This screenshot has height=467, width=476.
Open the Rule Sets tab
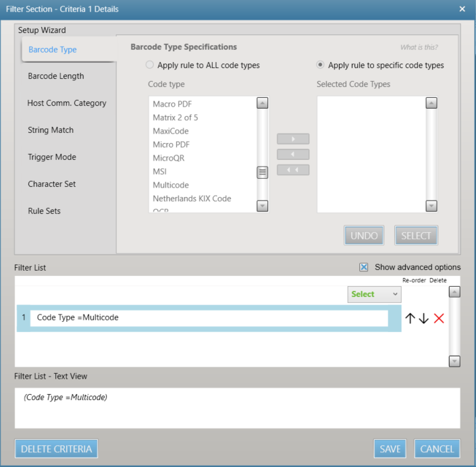44,211
